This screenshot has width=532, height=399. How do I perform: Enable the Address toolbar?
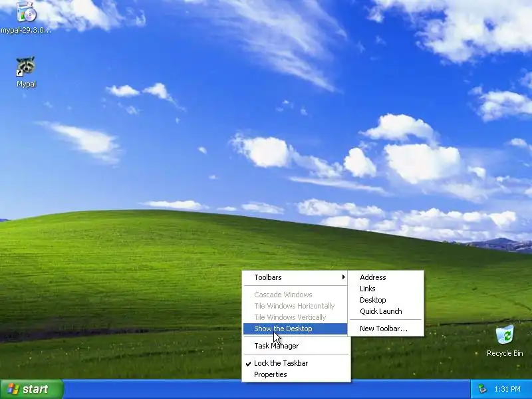(386, 277)
